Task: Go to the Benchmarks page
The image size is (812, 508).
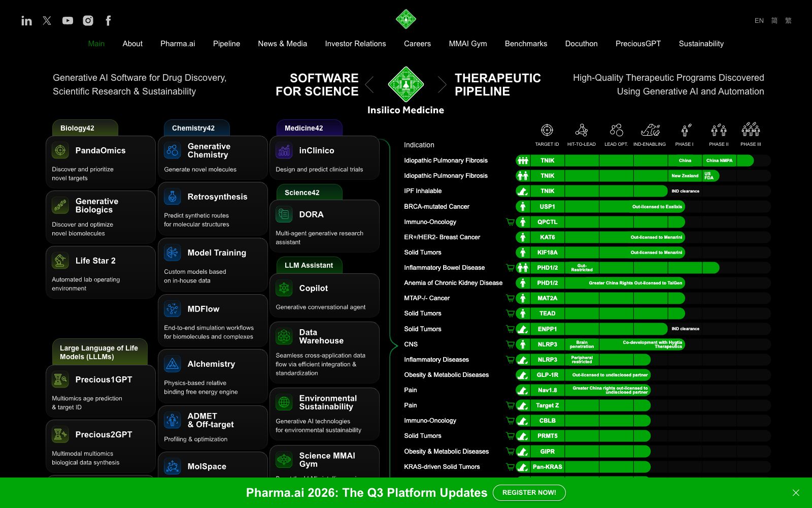Action: [526, 44]
